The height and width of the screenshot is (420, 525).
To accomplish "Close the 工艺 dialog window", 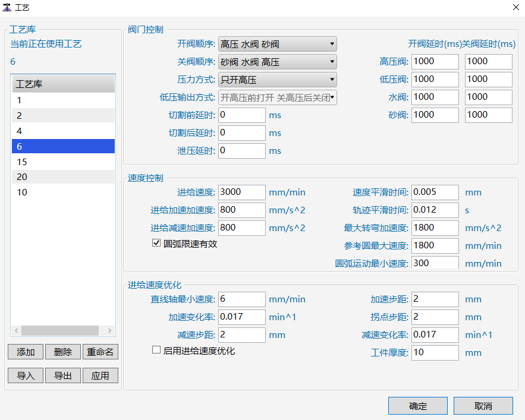I will pos(515,7).
